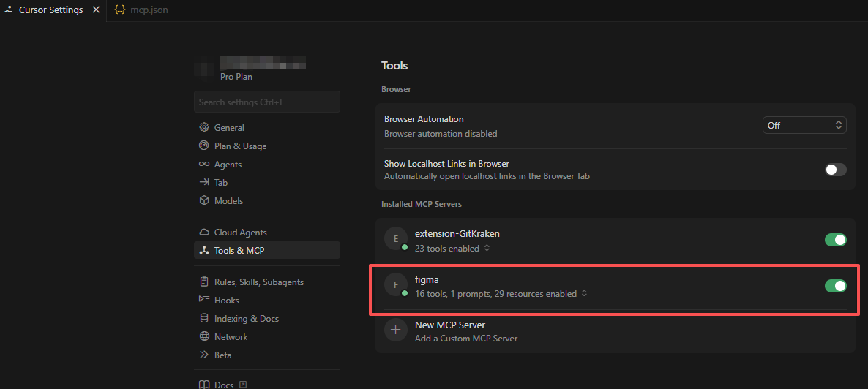Screen dimensions: 868x389
Task: Click New MCP Server button
Action: click(615, 331)
